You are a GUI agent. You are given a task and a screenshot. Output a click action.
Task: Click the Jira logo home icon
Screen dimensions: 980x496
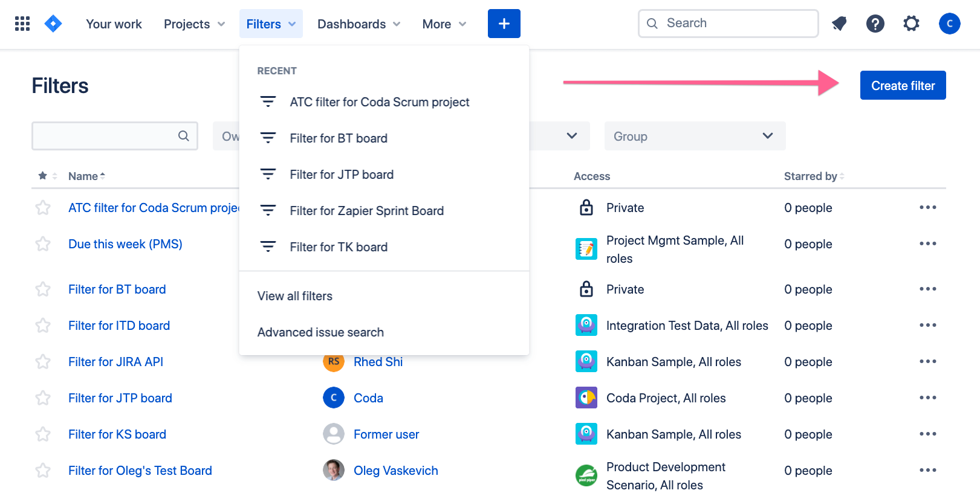click(53, 24)
